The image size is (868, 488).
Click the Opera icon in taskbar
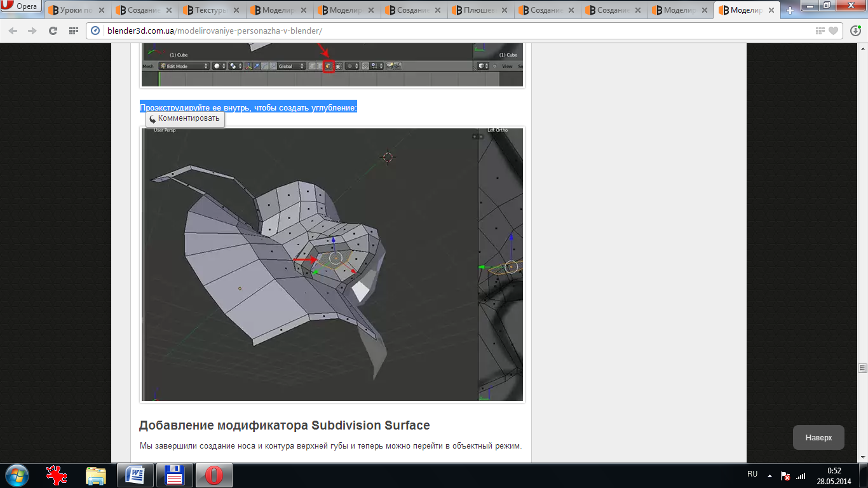[x=214, y=475]
